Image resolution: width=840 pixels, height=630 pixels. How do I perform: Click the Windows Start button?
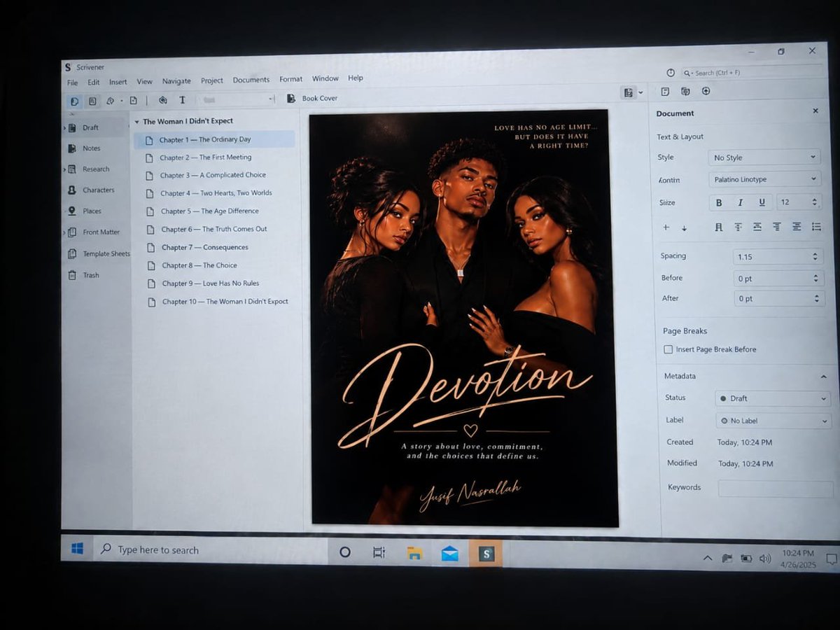[x=77, y=549]
